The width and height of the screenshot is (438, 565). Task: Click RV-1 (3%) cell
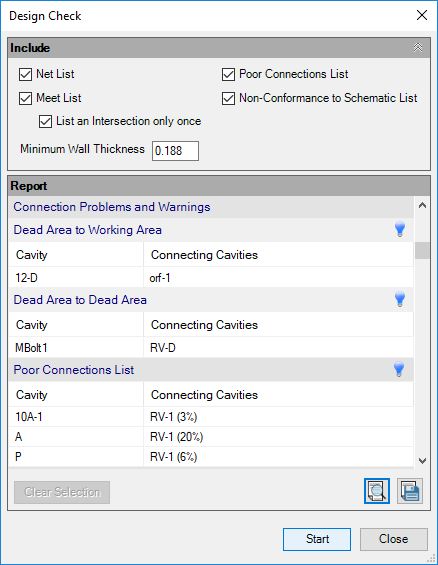[278, 417]
